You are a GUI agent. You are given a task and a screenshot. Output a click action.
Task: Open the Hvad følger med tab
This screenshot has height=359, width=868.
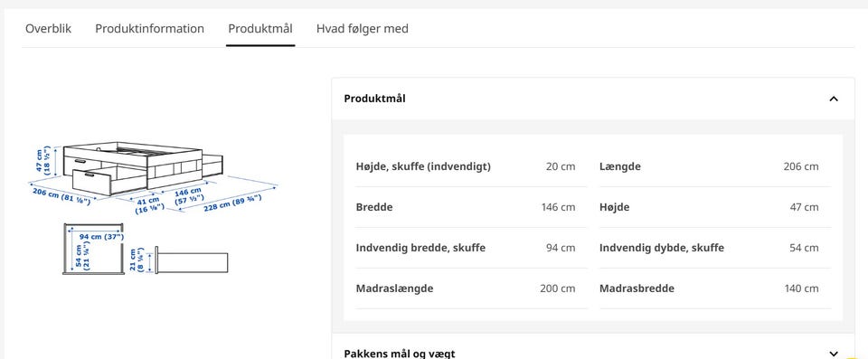362,28
